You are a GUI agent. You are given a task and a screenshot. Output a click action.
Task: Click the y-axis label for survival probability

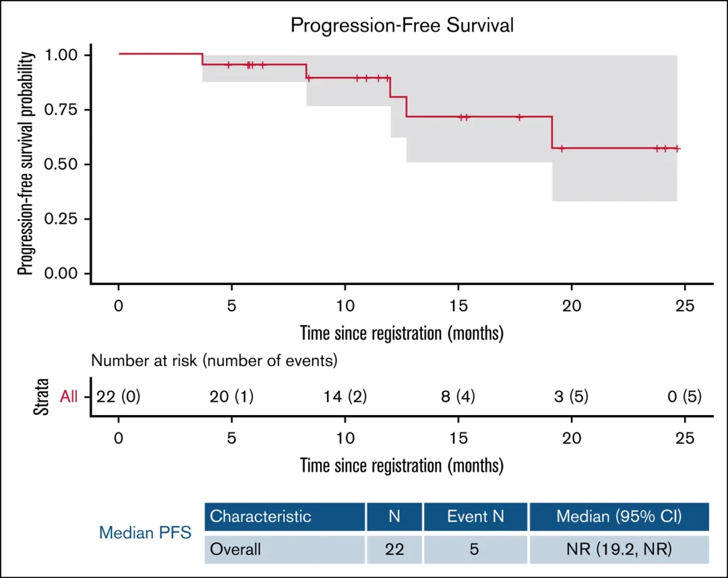[x=26, y=164]
